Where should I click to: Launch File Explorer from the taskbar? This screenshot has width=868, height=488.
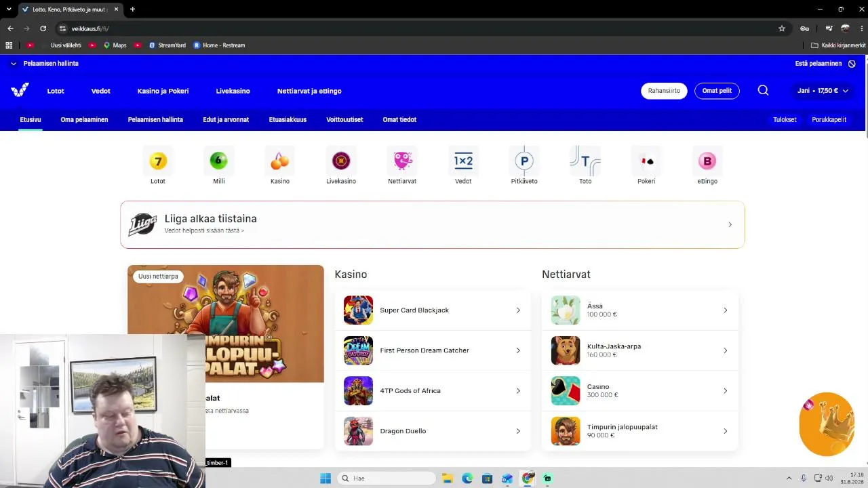pos(448,479)
